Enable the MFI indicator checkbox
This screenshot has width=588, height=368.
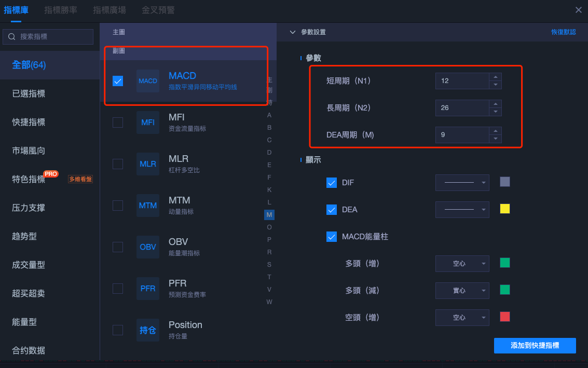118,122
